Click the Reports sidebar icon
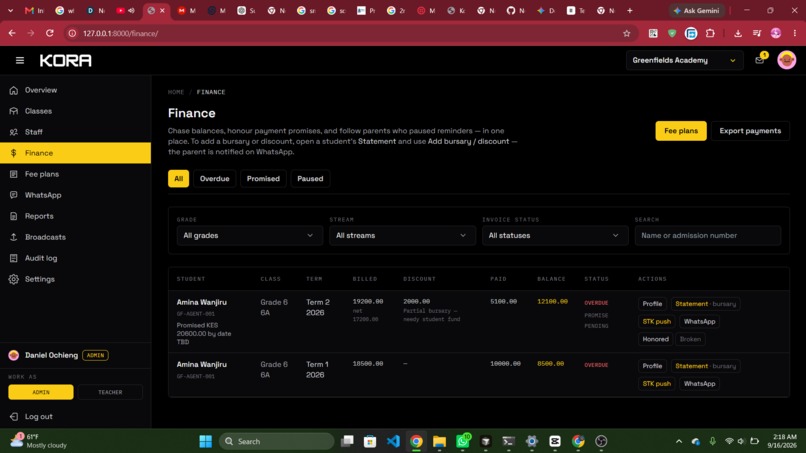Image resolution: width=806 pixels, height=453 pixels. [13, 216]
